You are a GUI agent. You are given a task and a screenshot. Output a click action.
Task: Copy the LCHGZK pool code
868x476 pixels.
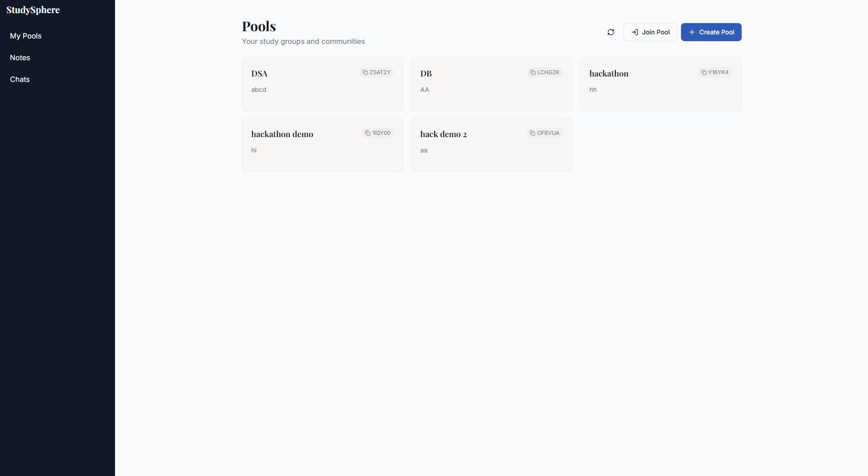tap(545, 72)
